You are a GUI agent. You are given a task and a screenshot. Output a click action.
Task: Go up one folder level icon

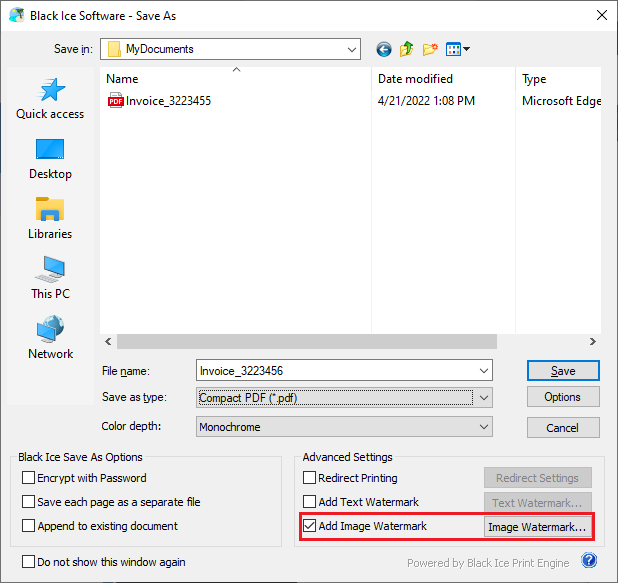coord(407,49)
